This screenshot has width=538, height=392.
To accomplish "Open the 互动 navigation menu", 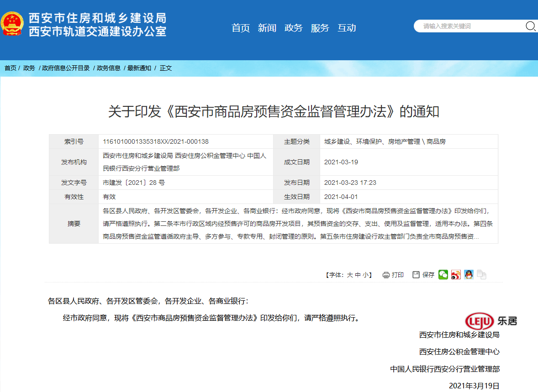I will [x=347, y=28].
